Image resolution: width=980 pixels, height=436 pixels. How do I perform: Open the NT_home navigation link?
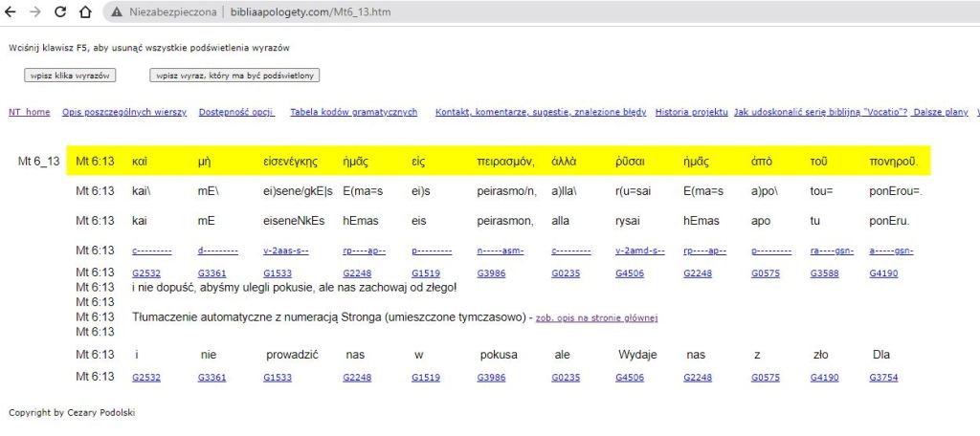click(x=29, y=112)
